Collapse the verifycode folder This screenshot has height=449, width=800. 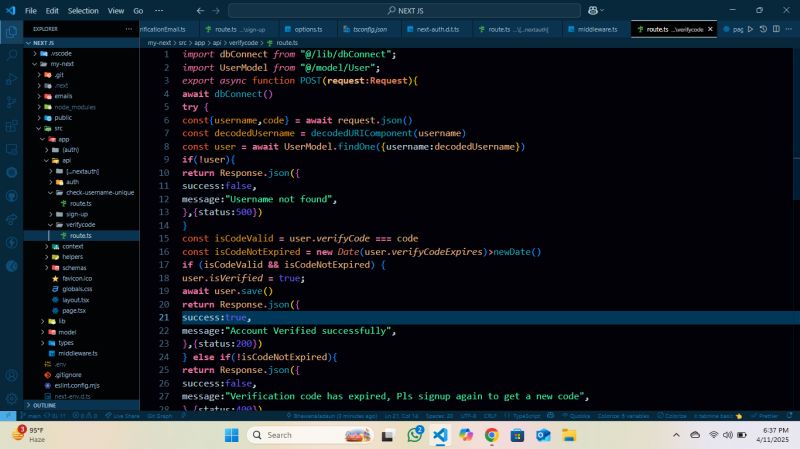click(79, 224)
